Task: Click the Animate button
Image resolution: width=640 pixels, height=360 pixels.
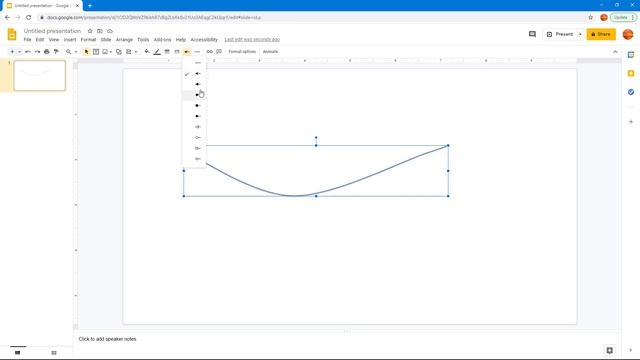Action: point(270,52)
